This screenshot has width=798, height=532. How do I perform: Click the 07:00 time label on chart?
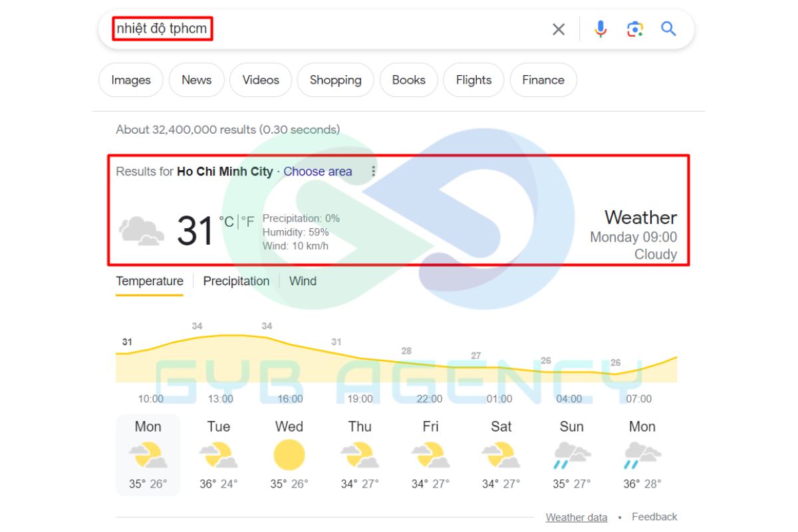point(638,399)
